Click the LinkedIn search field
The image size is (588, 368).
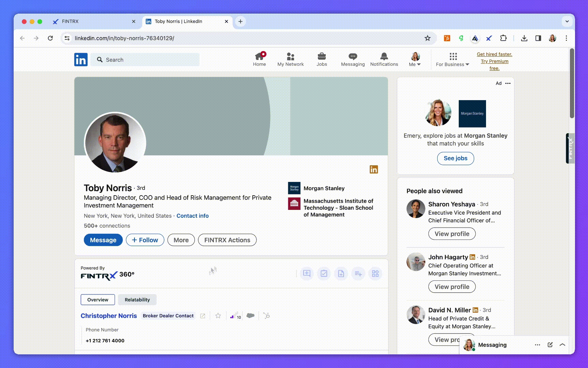[x=145, y=60]
